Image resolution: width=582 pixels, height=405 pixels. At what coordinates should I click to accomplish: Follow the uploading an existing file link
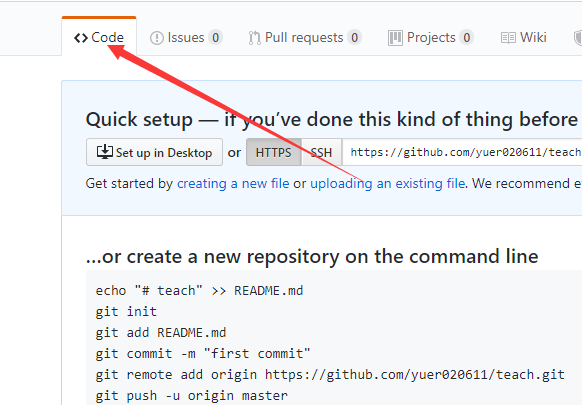click(388, 183)
